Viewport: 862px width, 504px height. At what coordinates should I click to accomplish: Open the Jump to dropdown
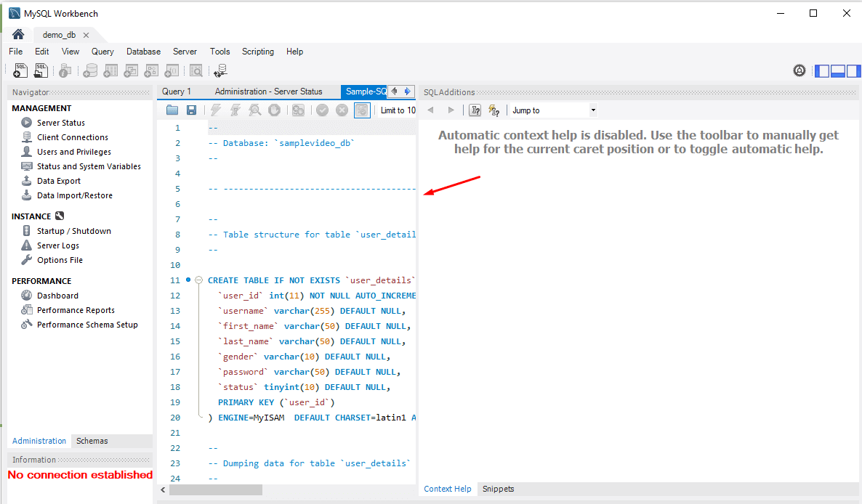click(x=554, y=110)
